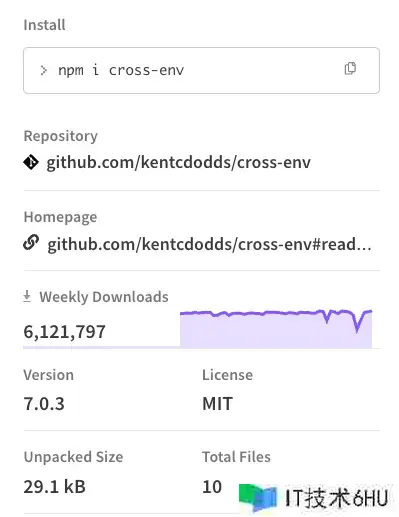Click the install prompt chevron symbol

pyautogui.click(x=43, y=70)
